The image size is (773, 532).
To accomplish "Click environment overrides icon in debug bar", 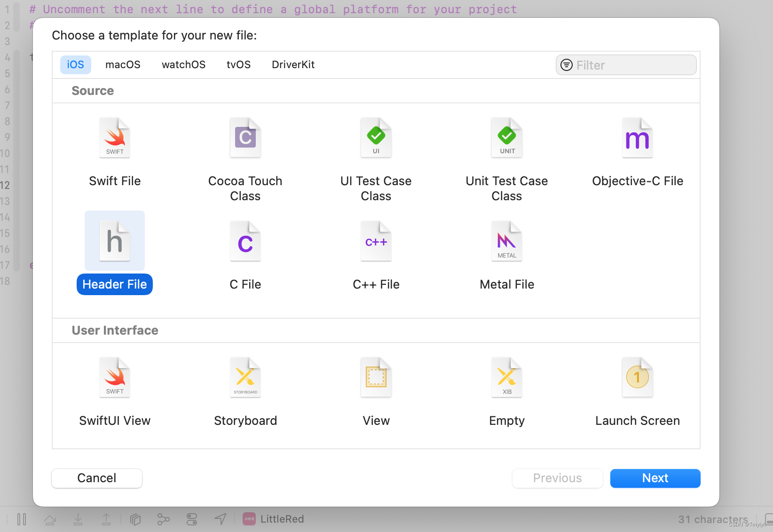I will point(192,519).
